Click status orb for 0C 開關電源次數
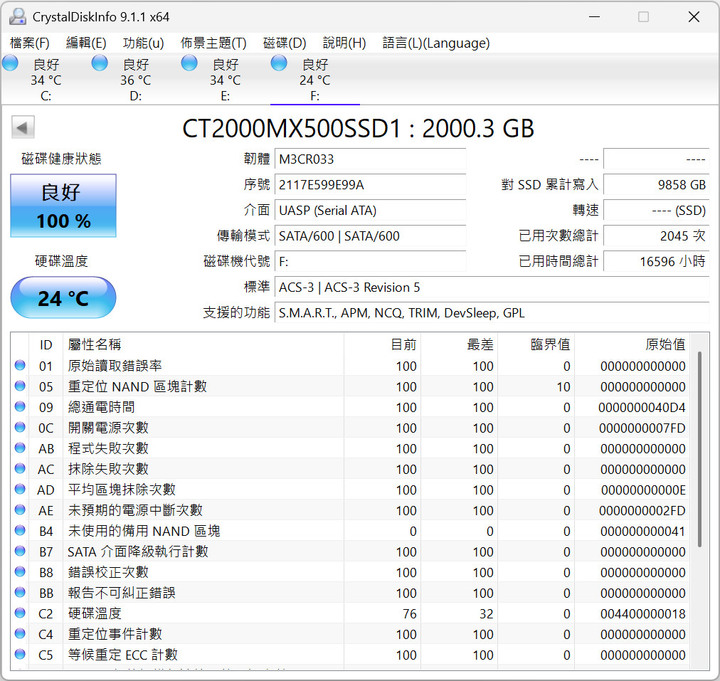This screenshot has width=720, height=681. (x=20, y=427)
